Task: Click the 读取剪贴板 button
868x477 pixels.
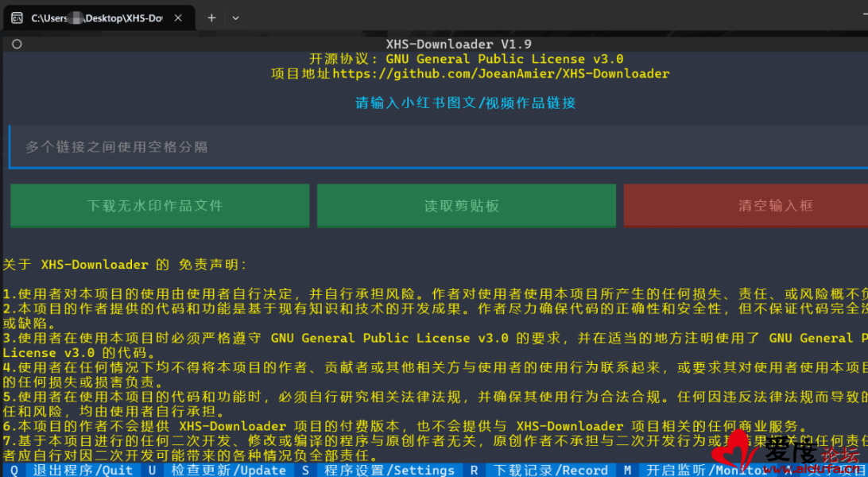Action: [466, 205]
